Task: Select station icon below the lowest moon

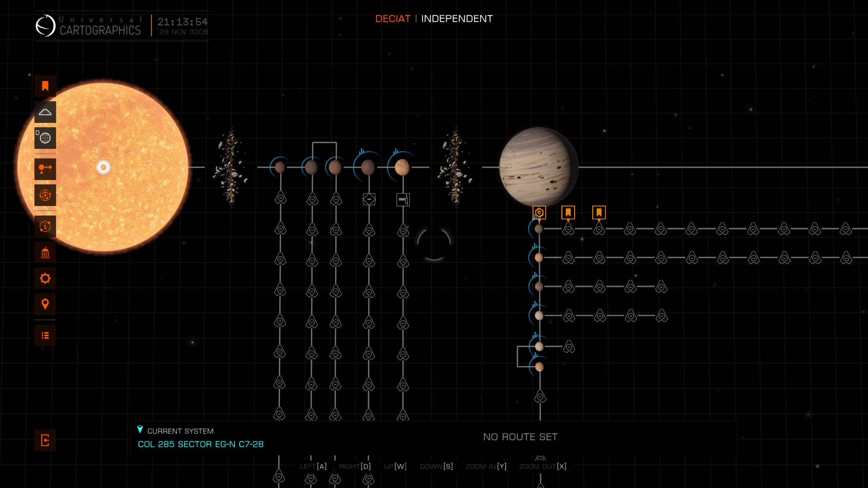Action: [x=540, y=396]
